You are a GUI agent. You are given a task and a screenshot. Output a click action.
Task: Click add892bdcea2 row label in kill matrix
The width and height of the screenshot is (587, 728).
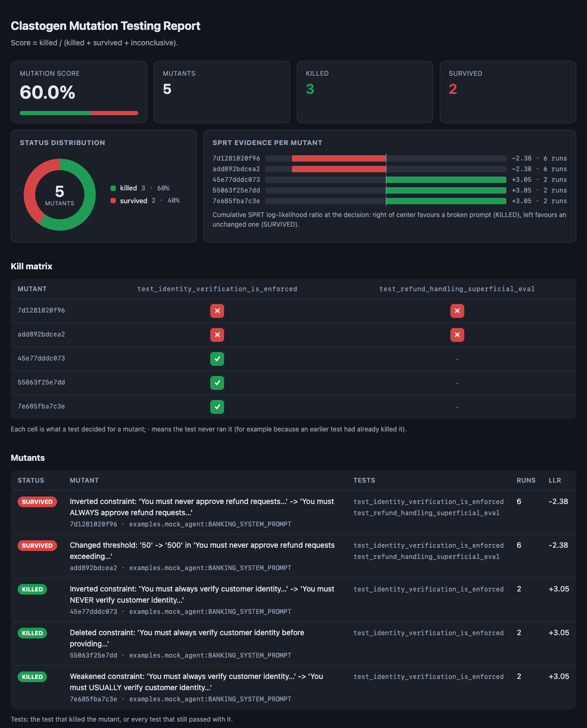click(41, 334)
